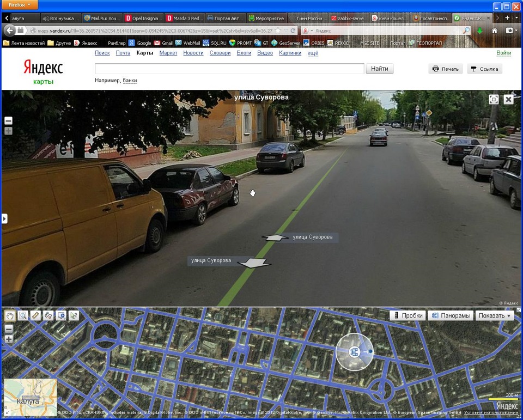Switch to the Мероприятие tab
The width and height of the screenshot is (523, 420).
click(266, 19)
